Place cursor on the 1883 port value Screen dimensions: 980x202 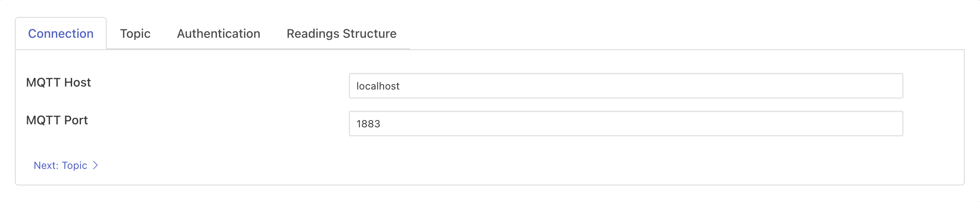coord(368,124)
